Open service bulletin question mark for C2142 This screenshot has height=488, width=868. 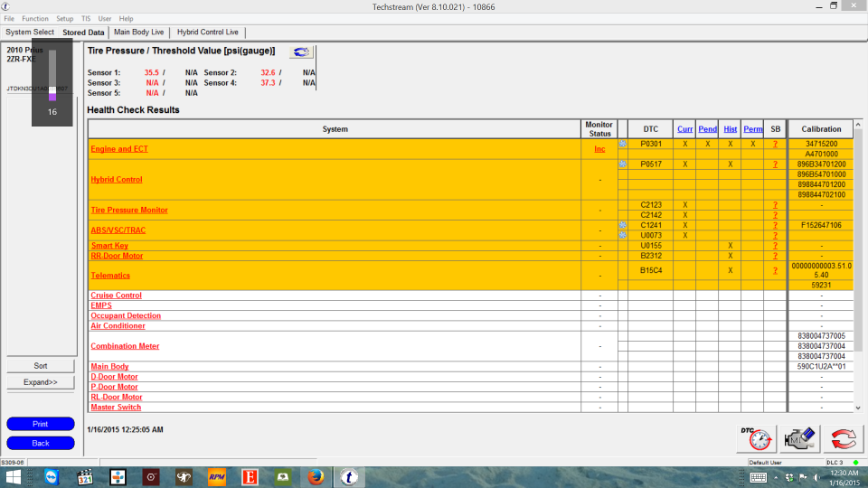[775, 215]
